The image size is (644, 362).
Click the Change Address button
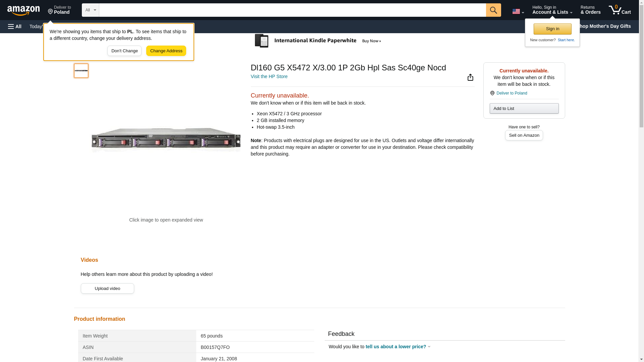[166, 51]
